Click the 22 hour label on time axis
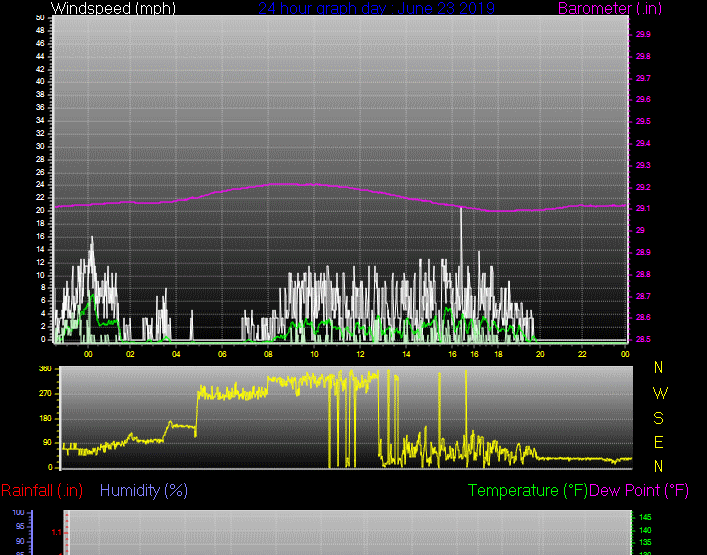 point(582,354)
